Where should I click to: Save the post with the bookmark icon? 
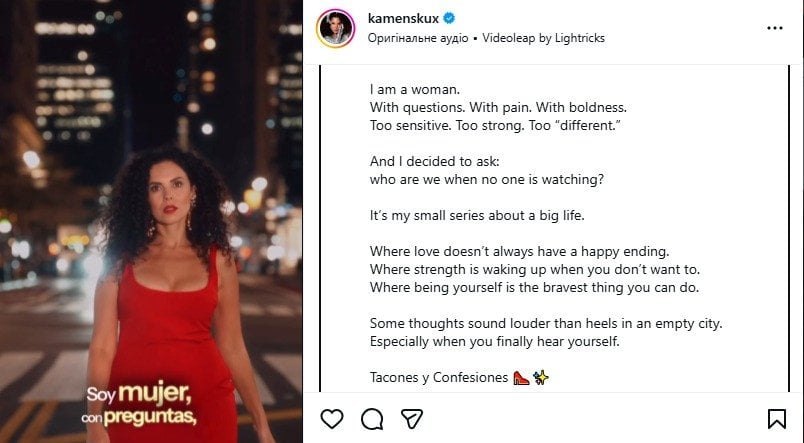pyautogui.click(x=776, y=418)
